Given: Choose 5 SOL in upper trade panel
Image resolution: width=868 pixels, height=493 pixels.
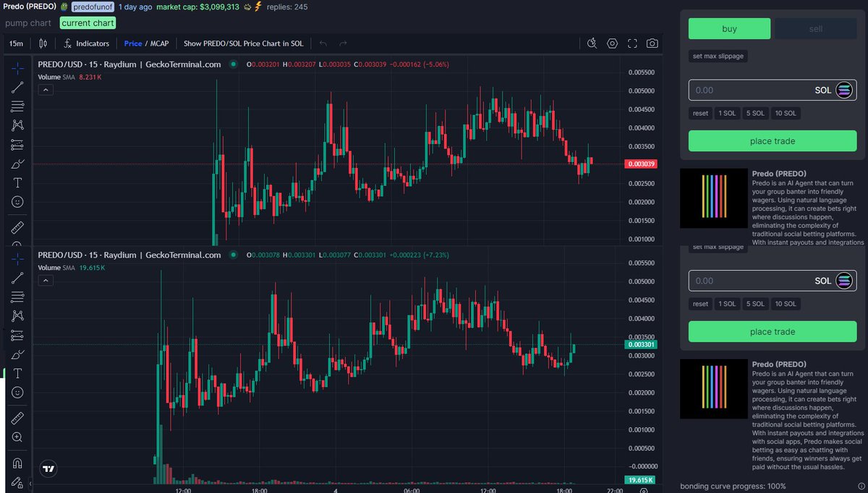Looking at the screenshot, I should click(x=755, y=114).
